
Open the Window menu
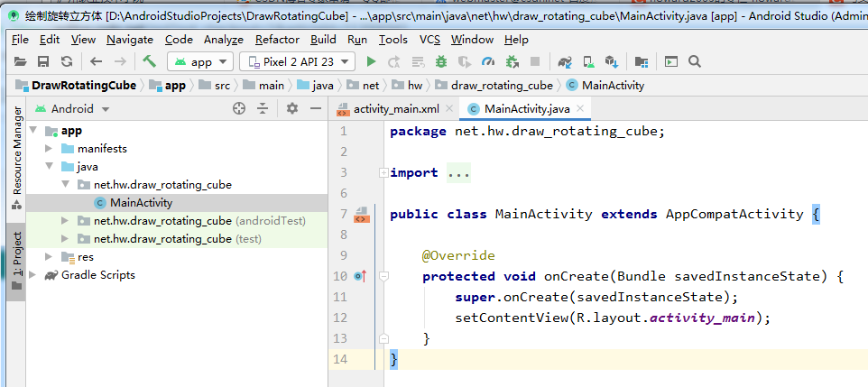click(x=472, y=40)
